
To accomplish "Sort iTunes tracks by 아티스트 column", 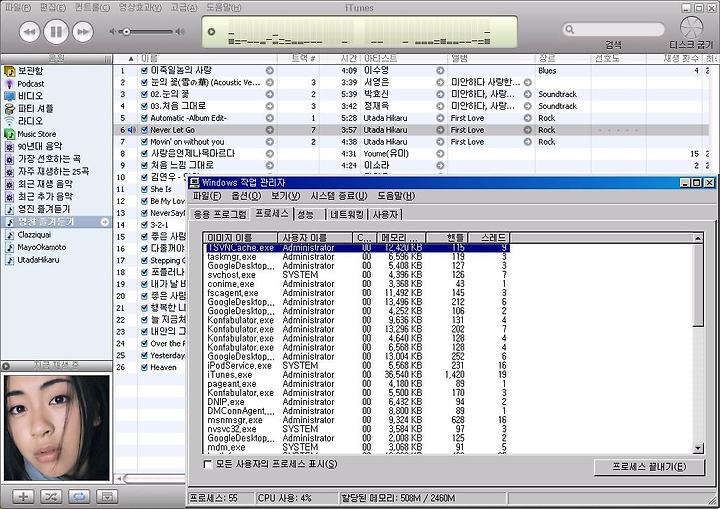I will [x=404, y=59].
